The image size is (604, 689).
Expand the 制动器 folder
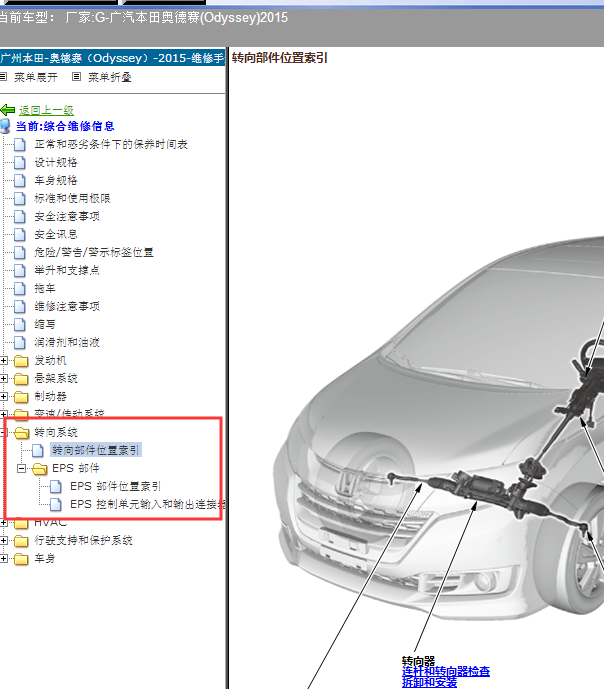(x=4, y=396)
